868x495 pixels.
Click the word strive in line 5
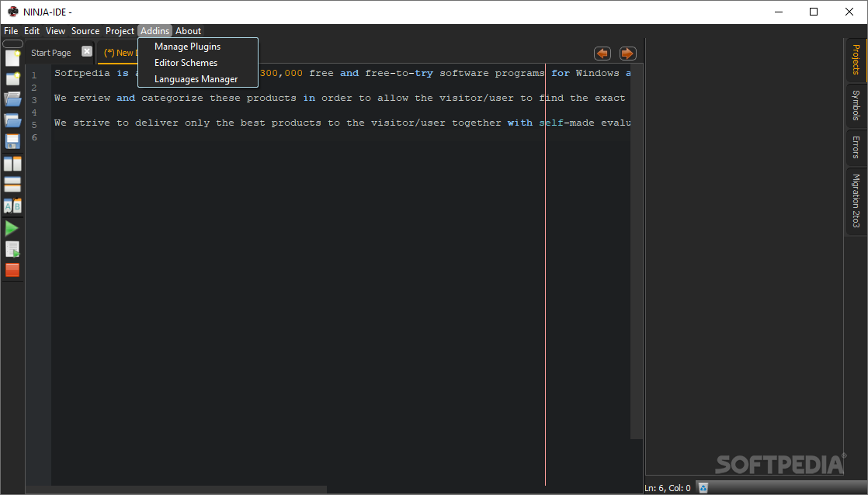pyautogui.click(x=92, y=123)
